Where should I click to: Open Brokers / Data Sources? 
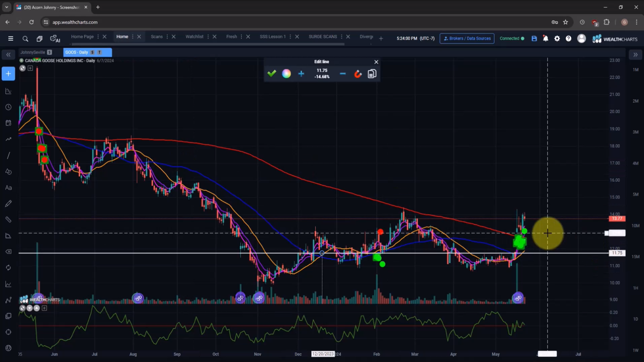[x=467, y=39]
